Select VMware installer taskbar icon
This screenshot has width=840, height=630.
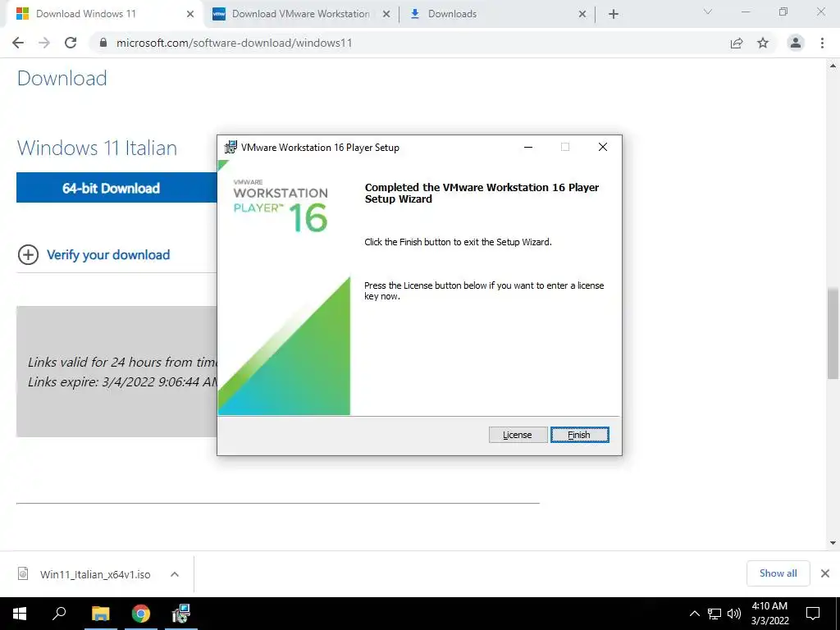(x=181, y=614)
